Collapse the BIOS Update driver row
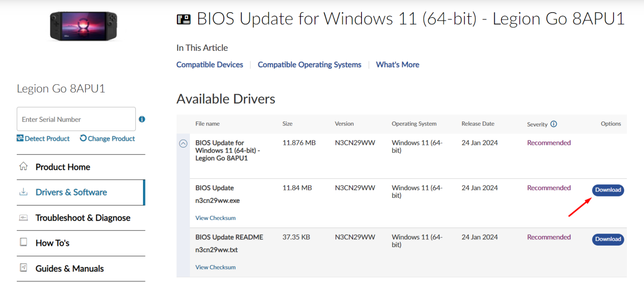The image size is (644, 283). pyautogui.click(x=183, y=144)
